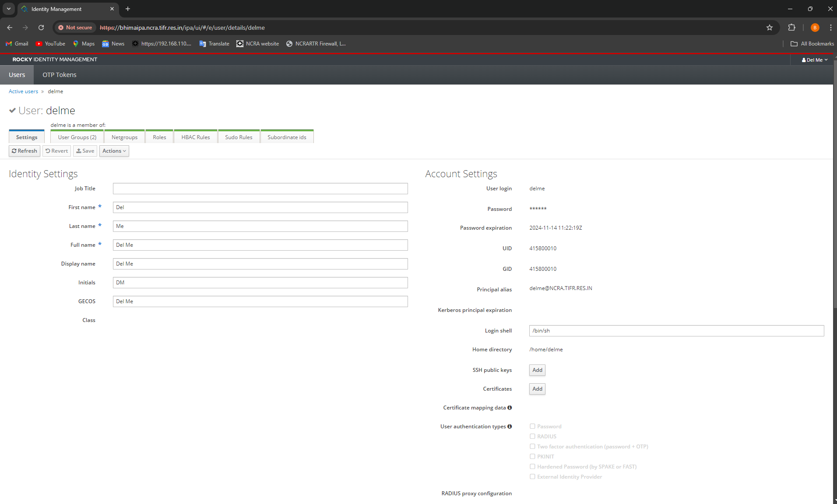Toggle the Hardened Password checkbox
Viewport: 837px width, 504px height.
pyautogui.click(x=532, y=466)
